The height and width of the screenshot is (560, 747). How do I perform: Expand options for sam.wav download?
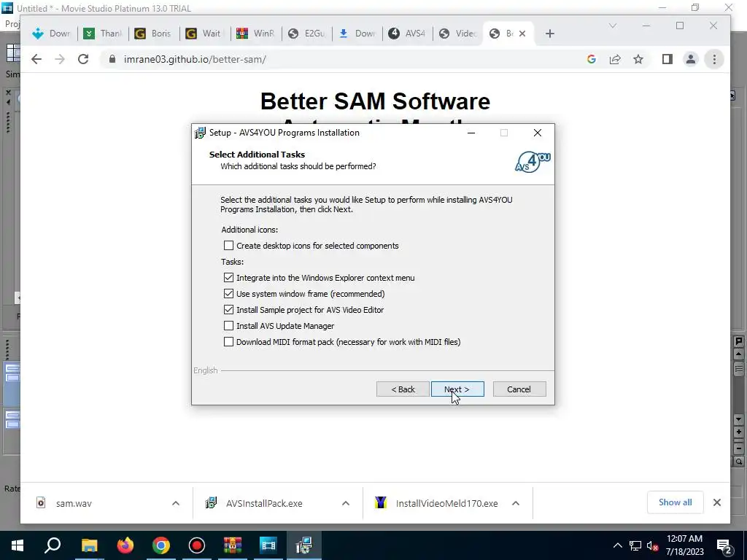(176, 503)
